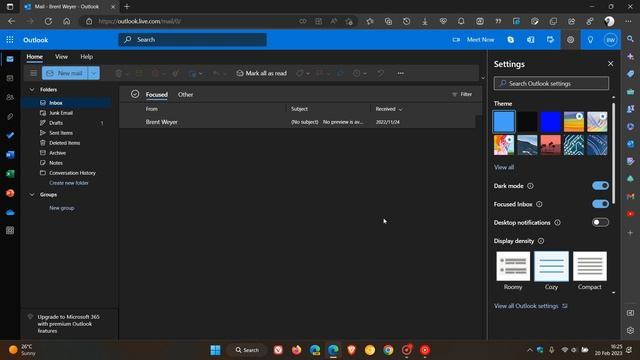This screenshot has width=640, height=360.
Task: Sort by the Received column arrow
Action: (x=400, y=109)
